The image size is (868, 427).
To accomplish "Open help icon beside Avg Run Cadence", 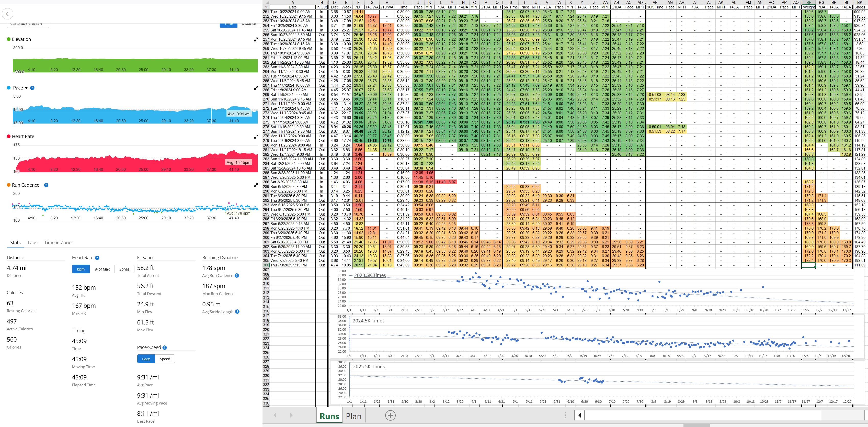I will point(236,276).
